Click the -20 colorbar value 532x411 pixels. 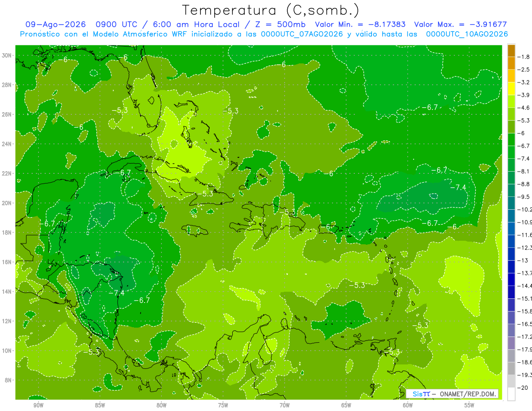[523, 388]
